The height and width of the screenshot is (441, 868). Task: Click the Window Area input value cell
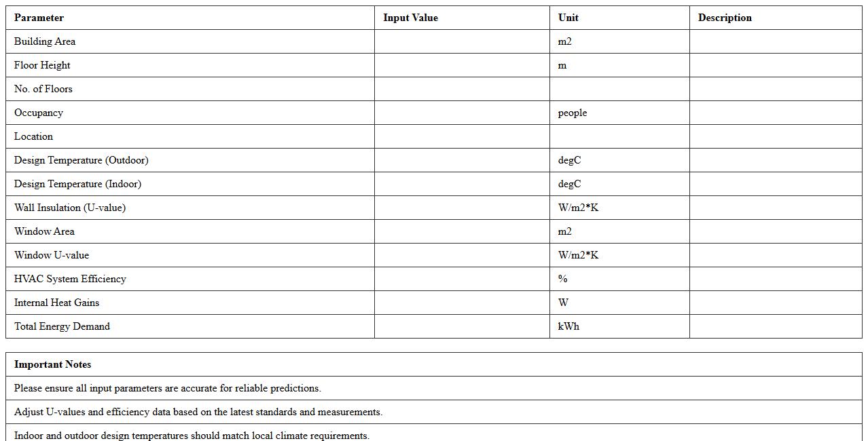coord(462,231)
